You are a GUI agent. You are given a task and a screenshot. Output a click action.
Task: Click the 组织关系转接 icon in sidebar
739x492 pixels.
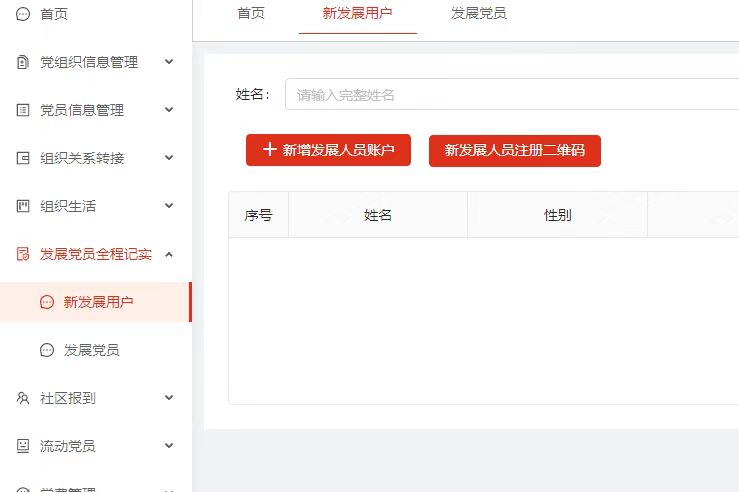tap(23, 158)
